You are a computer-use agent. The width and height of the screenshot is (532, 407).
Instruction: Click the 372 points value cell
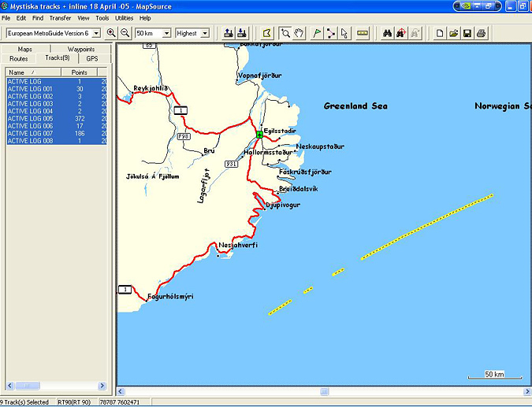pyautogui.click(x=80, y=119)
